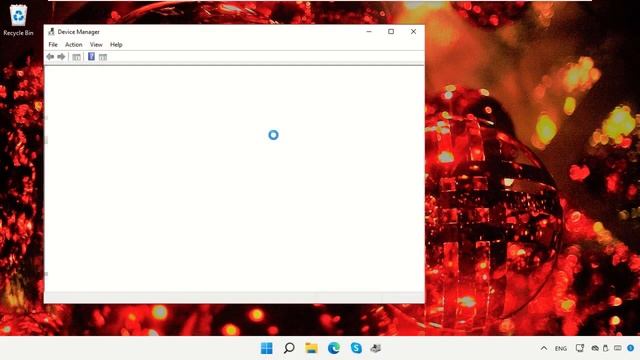Open the File menu in Device Manager
Screen dimensions: 640x360
tap(53, 44)
